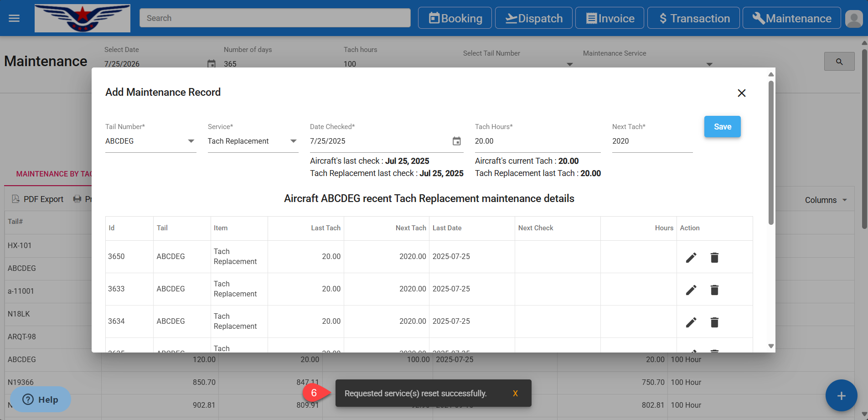Open the Date Checked calendar picker

tap(456, 141)
